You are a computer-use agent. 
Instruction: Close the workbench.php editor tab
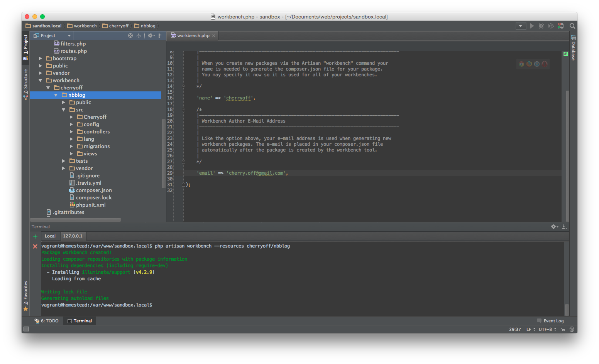pos(213,35)
